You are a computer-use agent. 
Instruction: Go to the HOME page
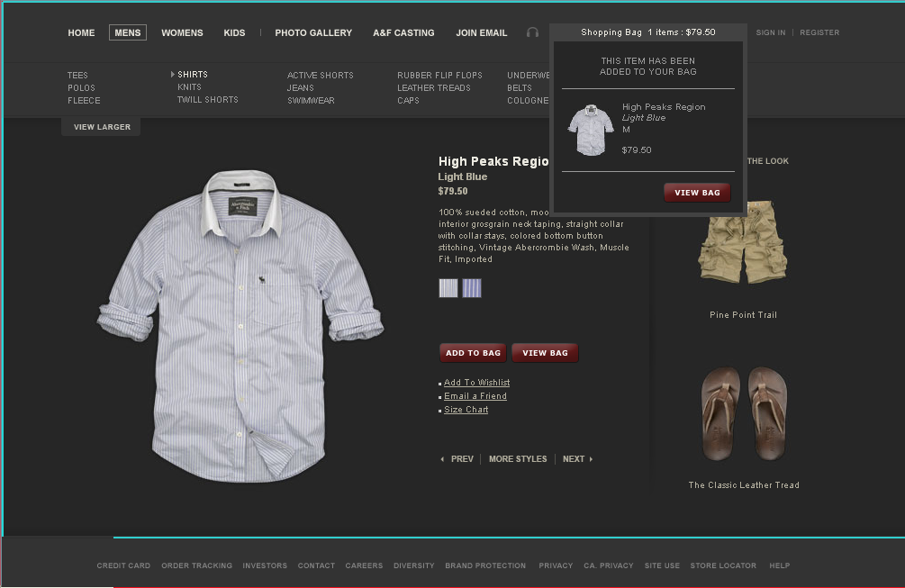pyautogui.click(x=81, y=33)
